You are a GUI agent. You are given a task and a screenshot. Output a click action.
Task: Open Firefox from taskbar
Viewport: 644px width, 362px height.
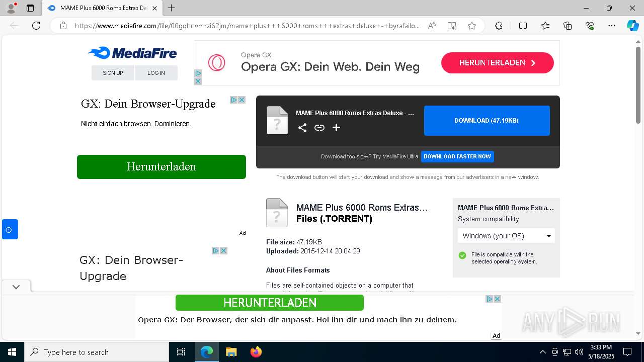tap(256, 352)
